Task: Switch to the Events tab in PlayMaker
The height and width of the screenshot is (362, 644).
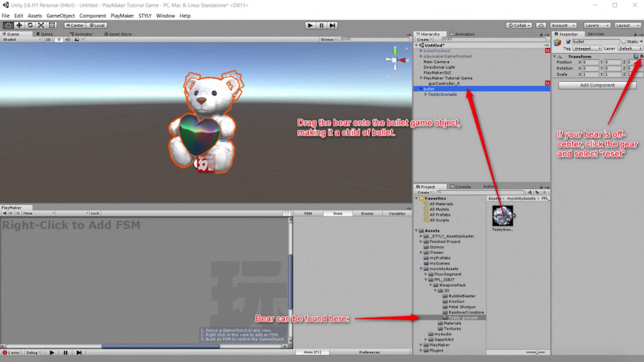Action: tap(367, 213)
